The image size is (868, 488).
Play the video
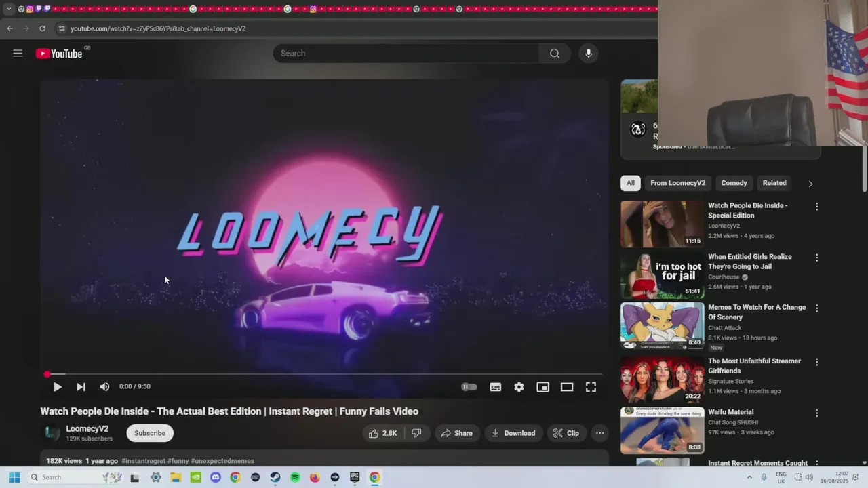(x=57, y=387)
